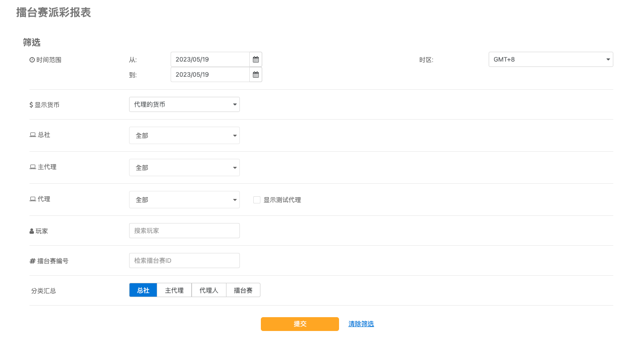The width and height of the screenshot is (641, 364).
Task: Expand the 时区 GMT+8 dropdown
Action: (x=550, y=59)
